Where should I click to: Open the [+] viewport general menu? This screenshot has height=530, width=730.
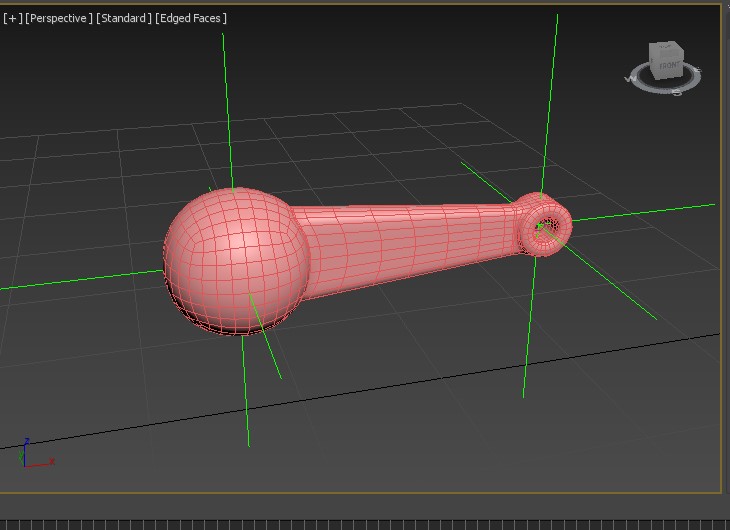[12, 18]
